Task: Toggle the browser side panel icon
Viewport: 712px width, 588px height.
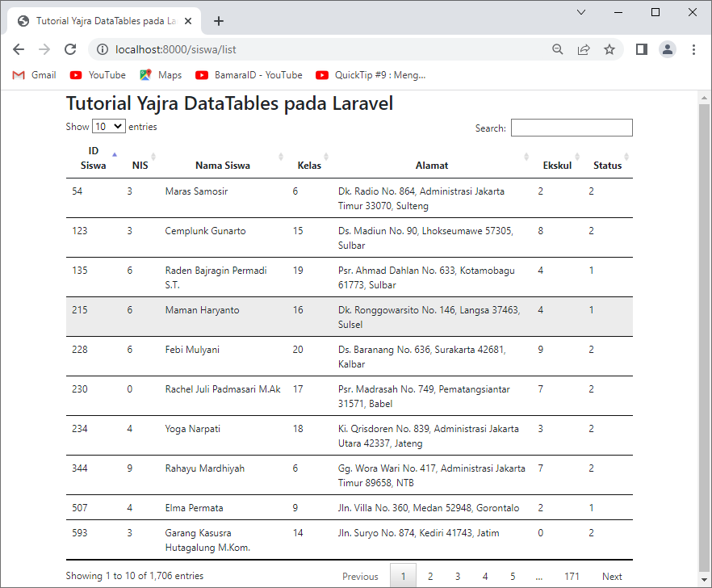Action: click(642, 49)
